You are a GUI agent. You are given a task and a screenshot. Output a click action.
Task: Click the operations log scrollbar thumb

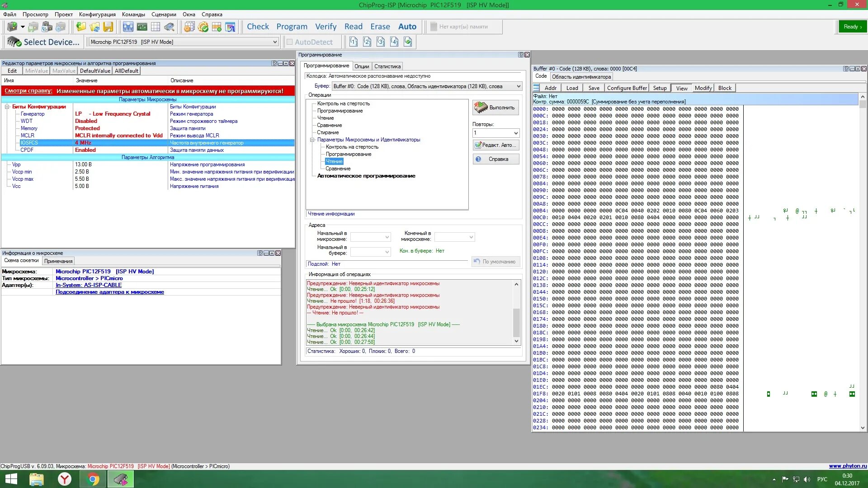point(516,322)
